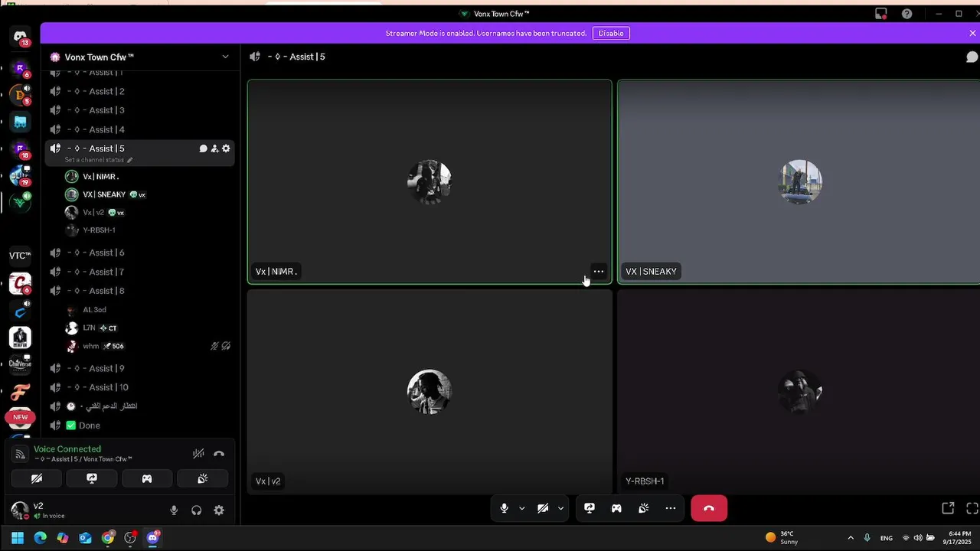Turn on camera in left voice panel
This screenshot has width=980, height=551.
coord(36,478)
